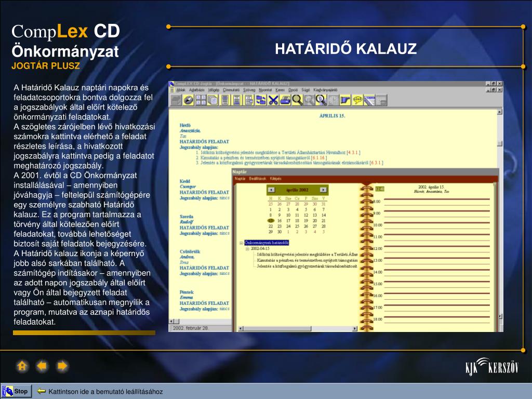532x399 pixels.
Task: Click Jogszabály alapján under Hétfő
Action: [199, 147]
